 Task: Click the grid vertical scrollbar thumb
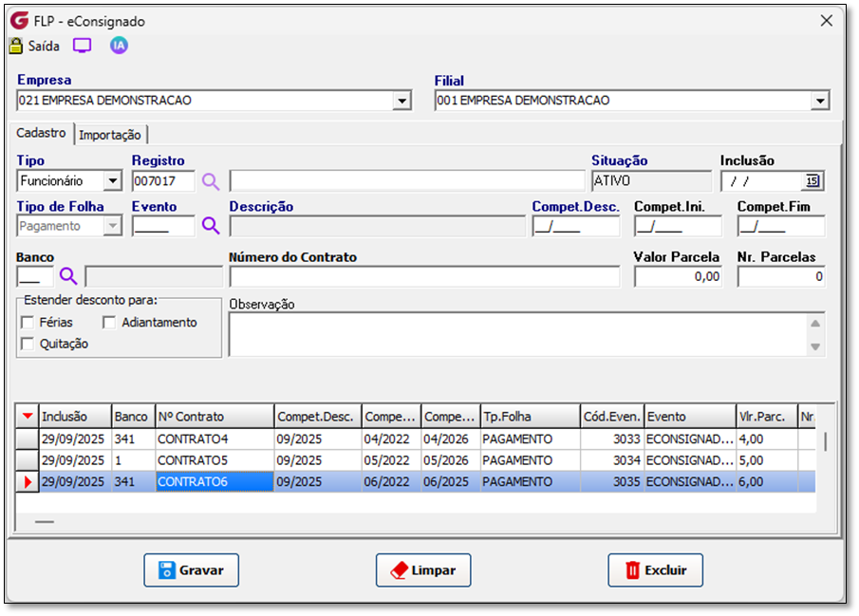point(826,440)
